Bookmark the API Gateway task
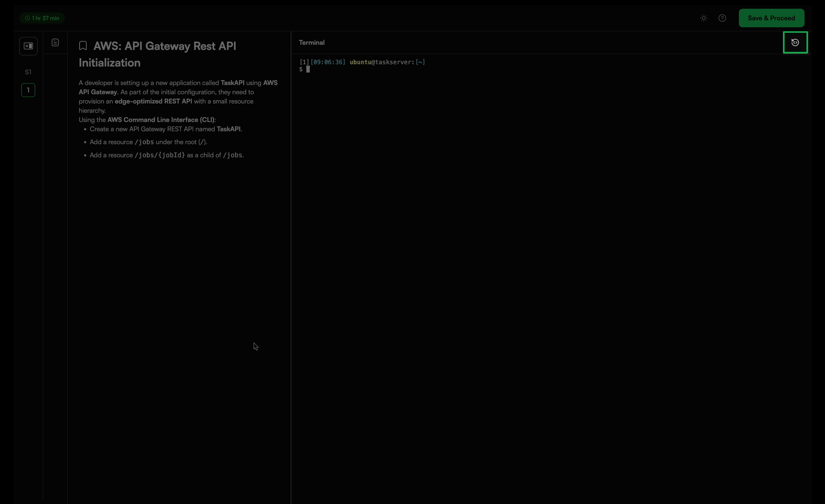The height and width of the screenshot is (504, 825). click(83, 46)
